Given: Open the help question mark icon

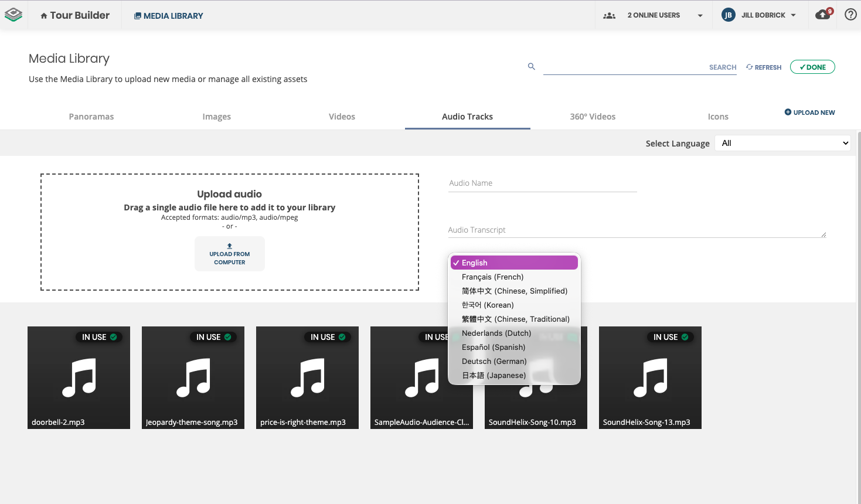Looking at the screenshot, I should click(x=850, y=15).
